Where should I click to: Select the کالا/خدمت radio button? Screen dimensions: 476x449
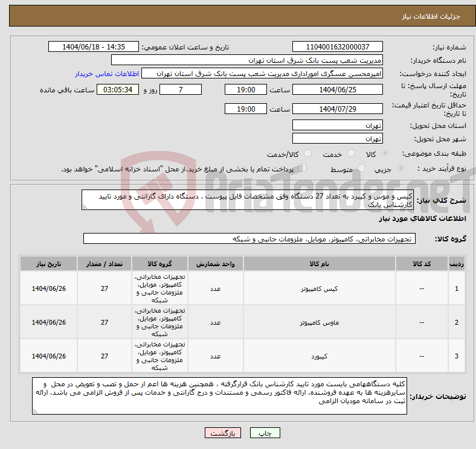[308, 153]
